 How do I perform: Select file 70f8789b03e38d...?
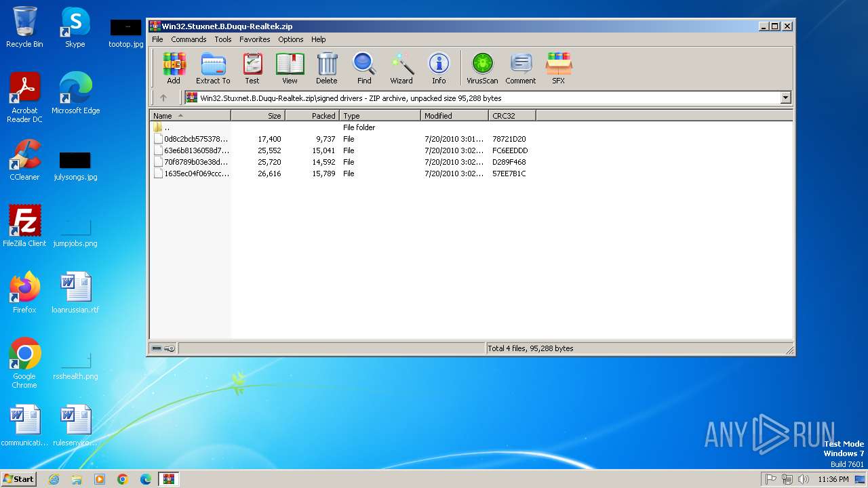click(191, 162)
